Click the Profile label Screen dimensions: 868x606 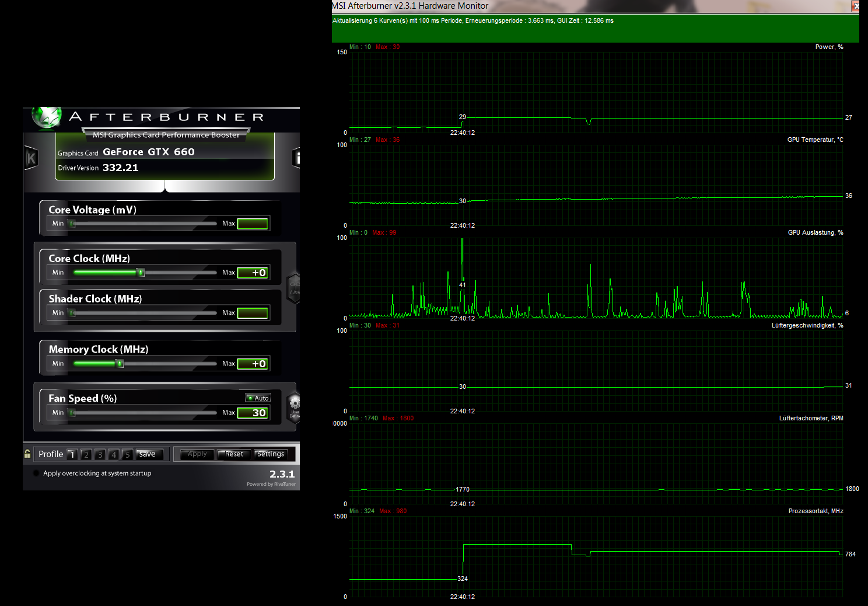pyautogui.click(x=51, y=454)
